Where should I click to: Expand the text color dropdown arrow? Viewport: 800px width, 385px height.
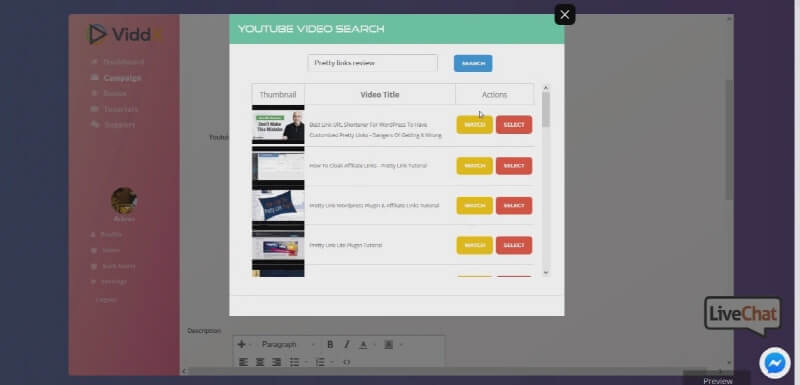(x=375, y=345)
